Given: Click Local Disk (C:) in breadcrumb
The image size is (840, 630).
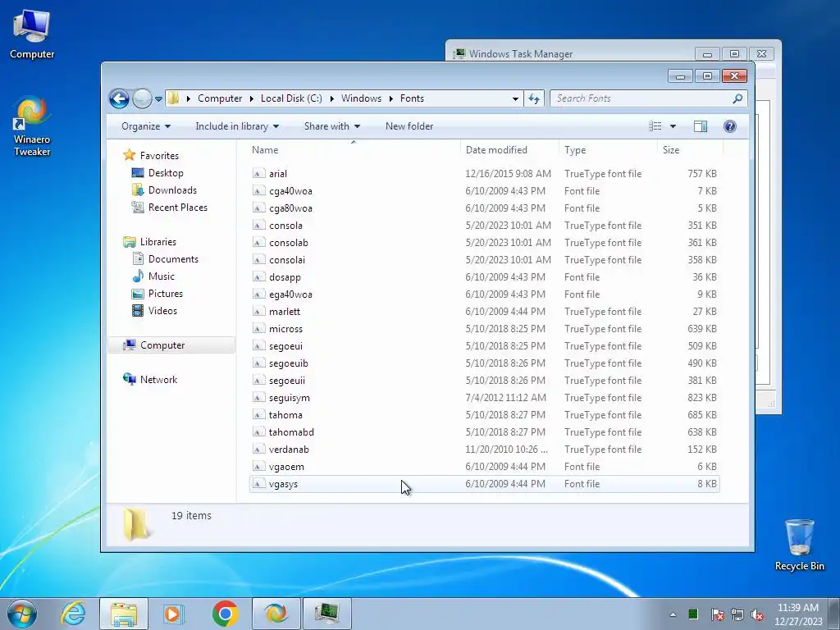Looking at the screenshot, I should (x=291, y=98).
